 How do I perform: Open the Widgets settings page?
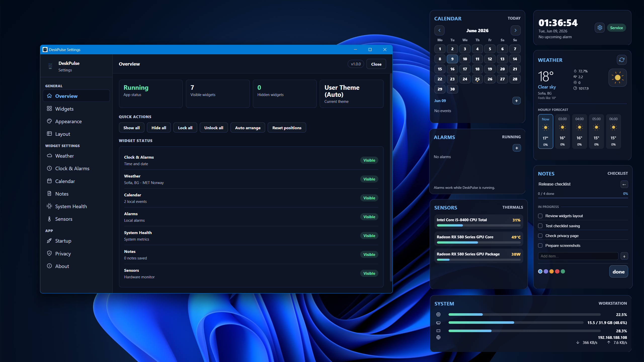tap(76, 109)
